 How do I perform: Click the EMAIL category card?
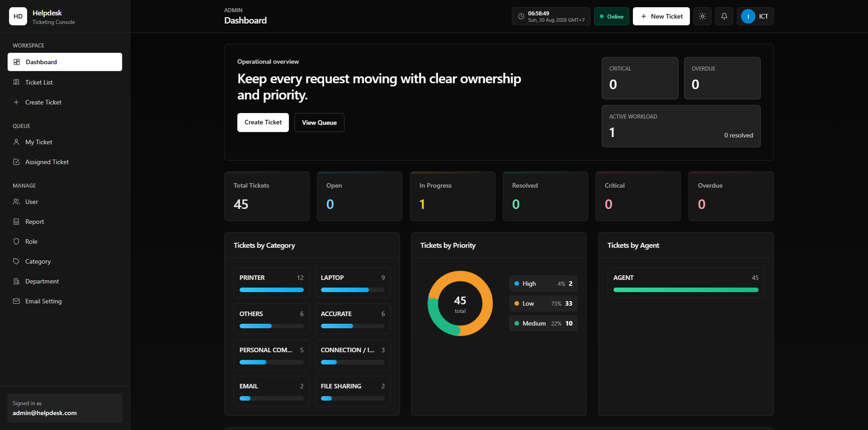click(272, 391)
